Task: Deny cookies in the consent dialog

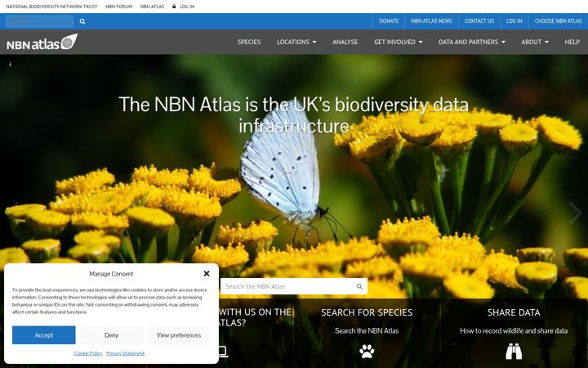Action: tap(111, 335)
